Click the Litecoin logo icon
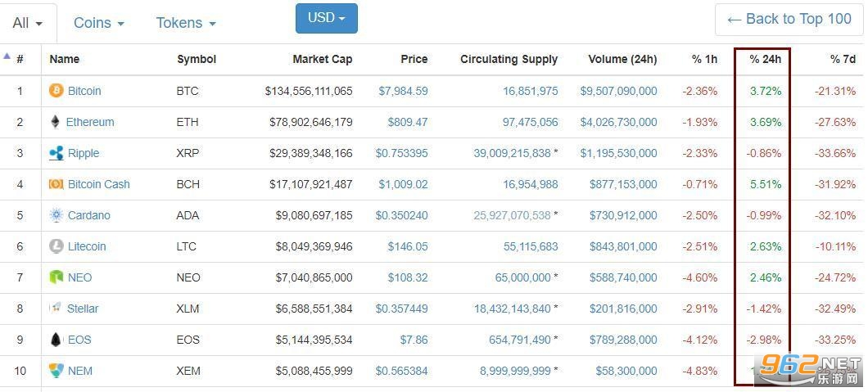 pyautogui.click(x=56, y=246)
